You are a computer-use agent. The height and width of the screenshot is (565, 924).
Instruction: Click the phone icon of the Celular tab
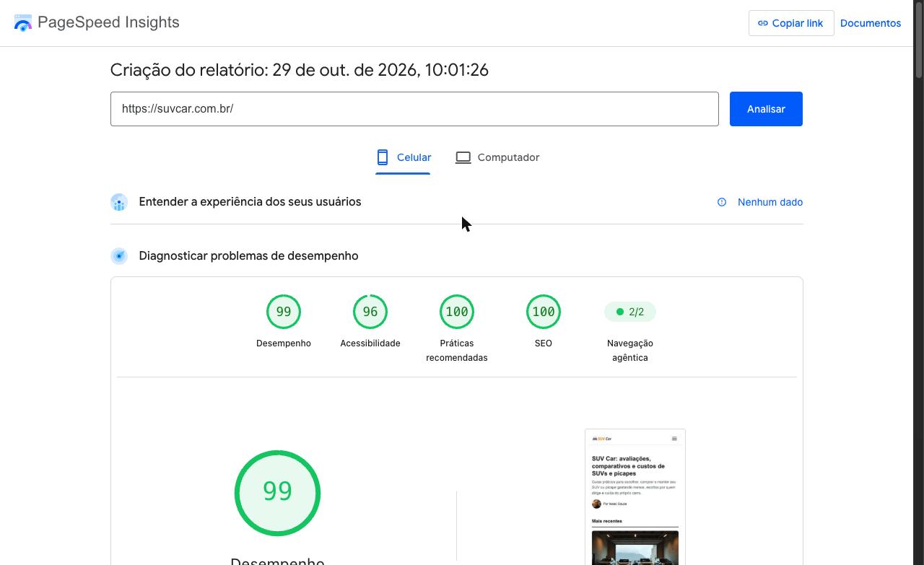pyautogui.click(x=383, y=157)
